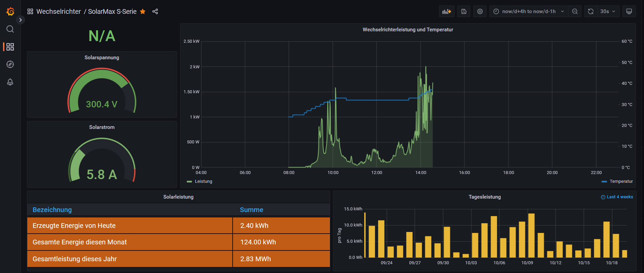
Task: Save dashboard using the disk icon
Action: tap(464, 11)
